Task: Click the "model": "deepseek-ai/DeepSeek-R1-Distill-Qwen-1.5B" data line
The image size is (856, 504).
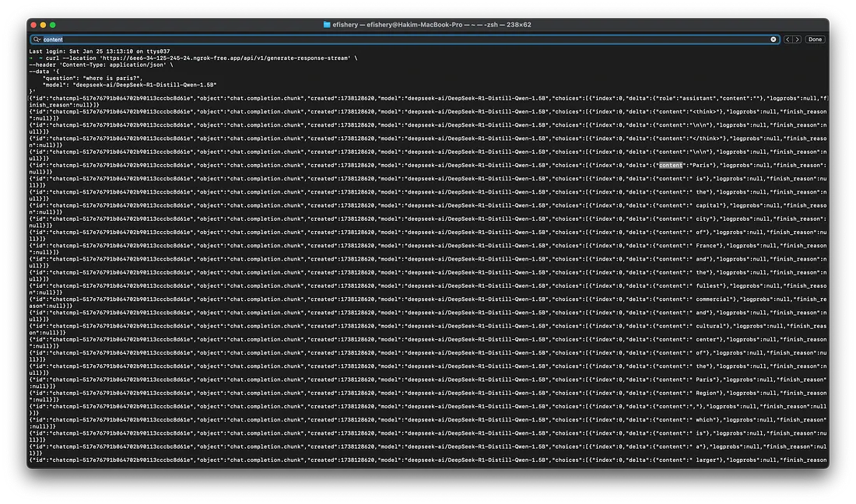Action: [x=129, y=85]
